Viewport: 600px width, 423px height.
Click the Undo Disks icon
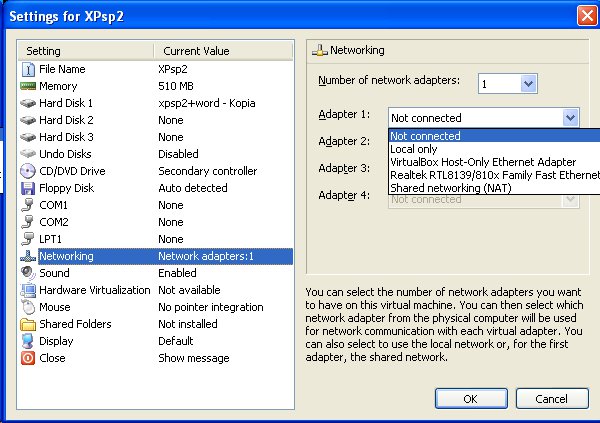pos(28,154)
